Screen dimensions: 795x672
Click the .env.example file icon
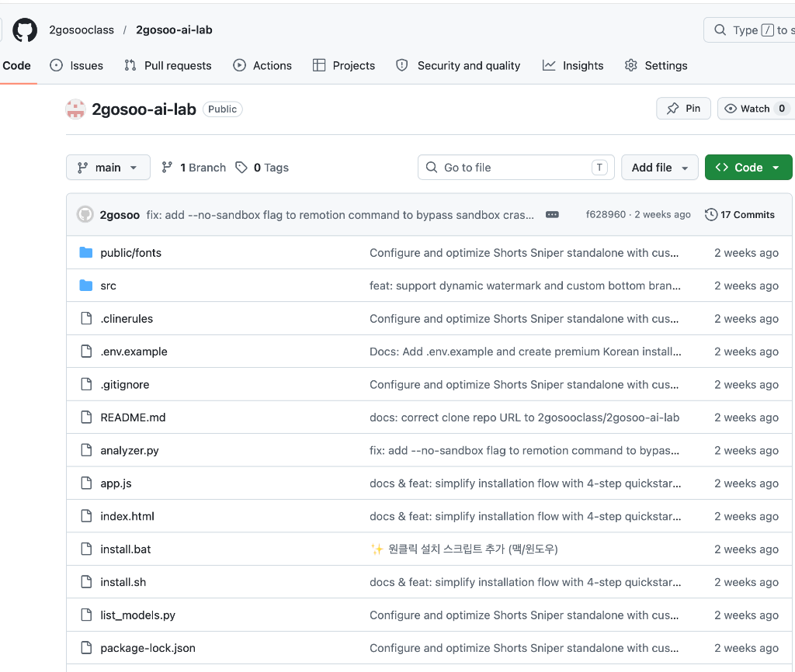87,352
